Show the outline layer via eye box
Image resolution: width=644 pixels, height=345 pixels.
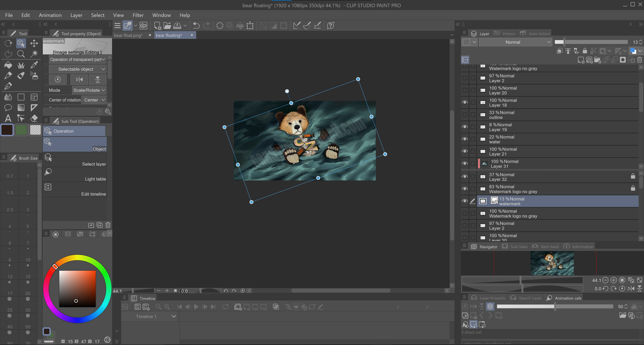click(x=465, y=115)
